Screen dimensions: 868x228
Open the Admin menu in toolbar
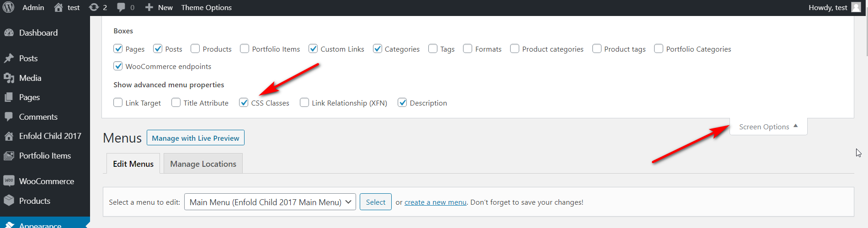coord(33,7)
